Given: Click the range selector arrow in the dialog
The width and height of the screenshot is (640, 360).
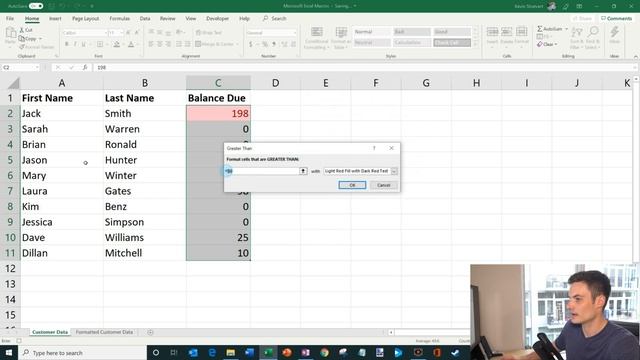Looking at the screenshot, I should (303, 171).
